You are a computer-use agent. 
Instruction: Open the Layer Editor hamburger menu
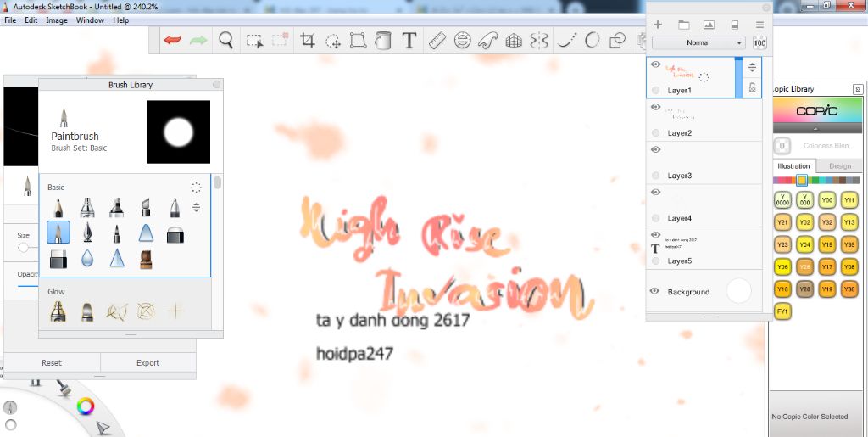(x=759, y=25)
